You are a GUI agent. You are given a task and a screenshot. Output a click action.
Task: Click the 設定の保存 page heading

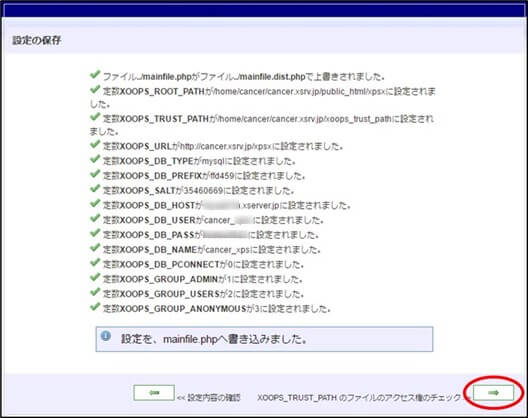click(37, 40)
